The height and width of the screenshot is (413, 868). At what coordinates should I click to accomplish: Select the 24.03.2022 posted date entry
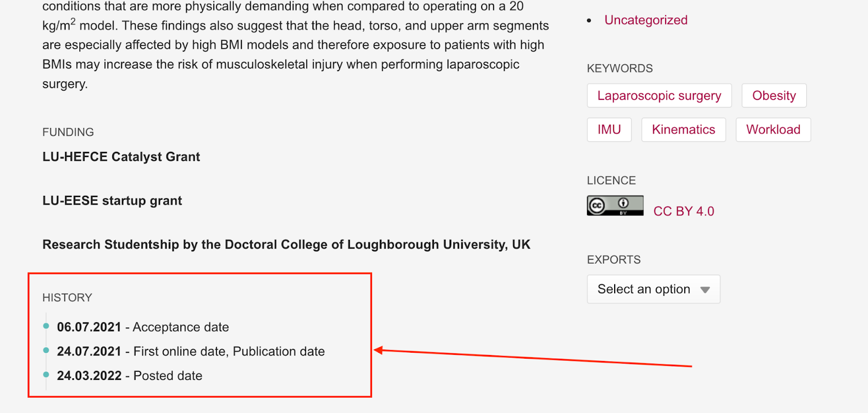[89, 376]
